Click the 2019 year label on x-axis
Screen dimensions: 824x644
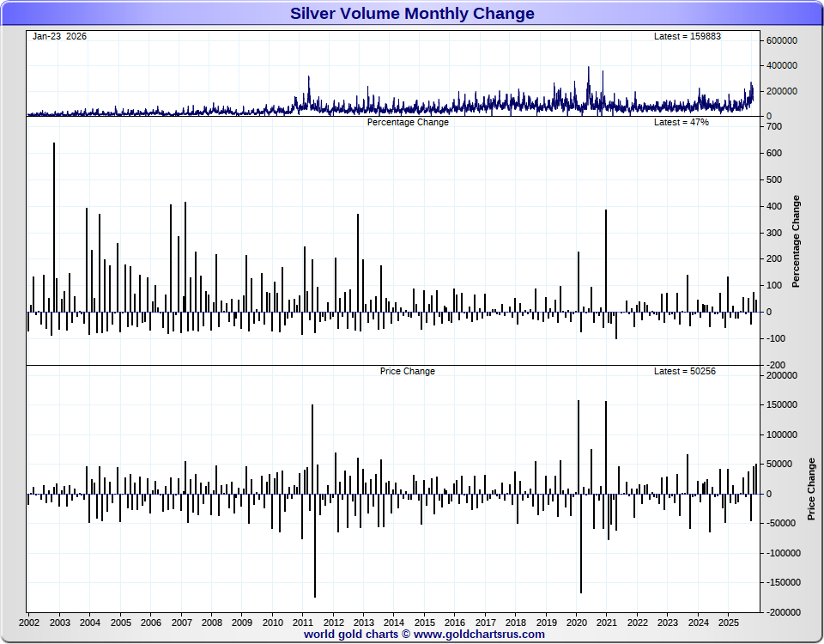(547, 623)
